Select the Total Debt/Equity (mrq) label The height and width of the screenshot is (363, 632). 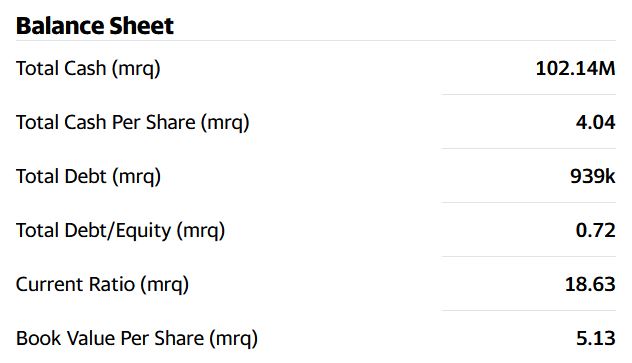[x=121, y=230]
